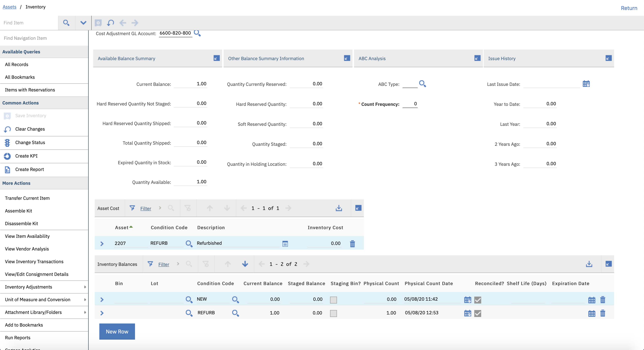Download the Inventory Balances table

point(589,264)
